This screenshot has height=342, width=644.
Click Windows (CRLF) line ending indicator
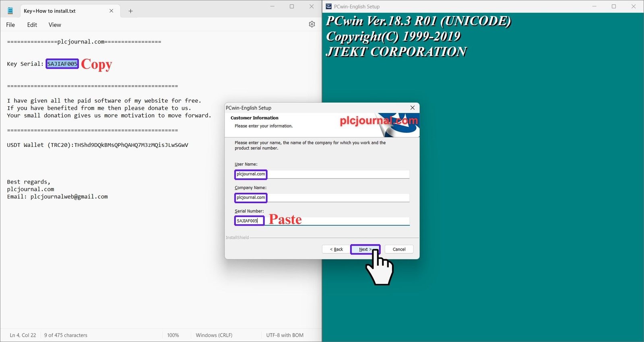pos(214,335)
